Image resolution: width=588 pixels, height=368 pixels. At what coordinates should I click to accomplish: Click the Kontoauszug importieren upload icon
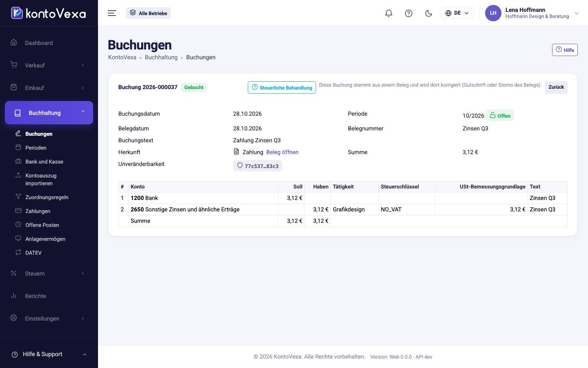pyautogui.click(x=18, y=175)
